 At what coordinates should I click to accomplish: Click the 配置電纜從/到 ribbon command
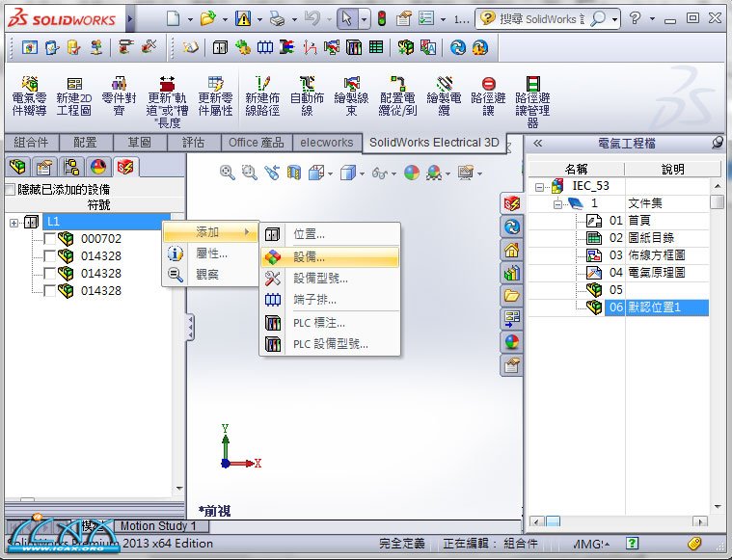[x=397, y=96]
